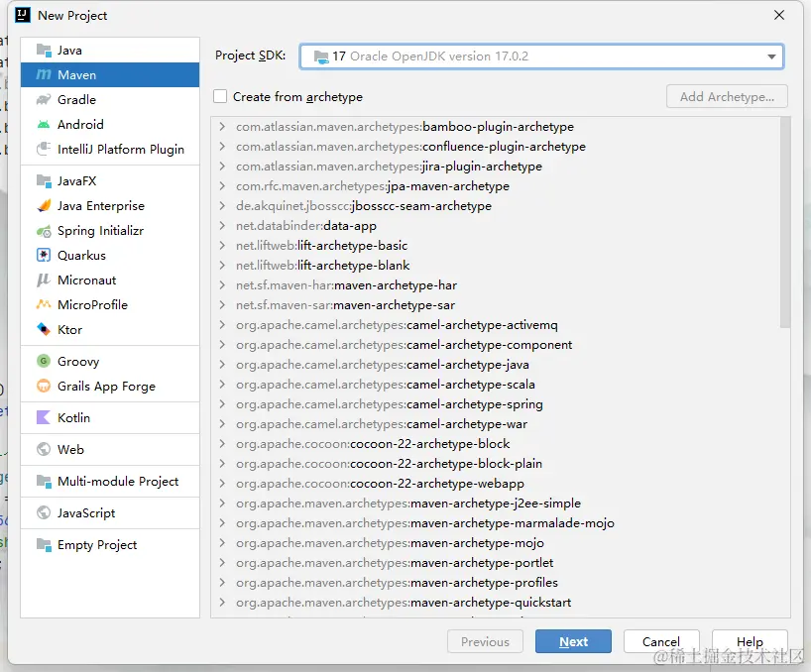Click the Android robot icon
811x672 pixels.
[x=44, y=125]
